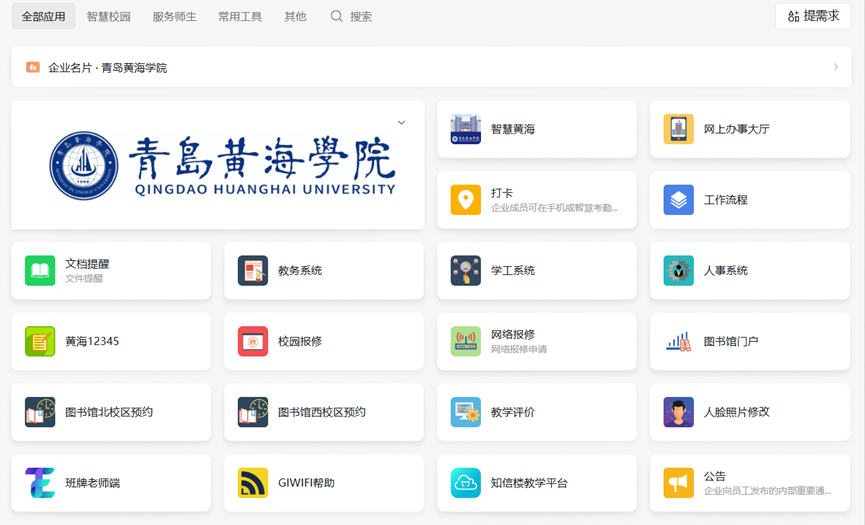Launch the 学工系统 icon

click(x=466, y=270)
